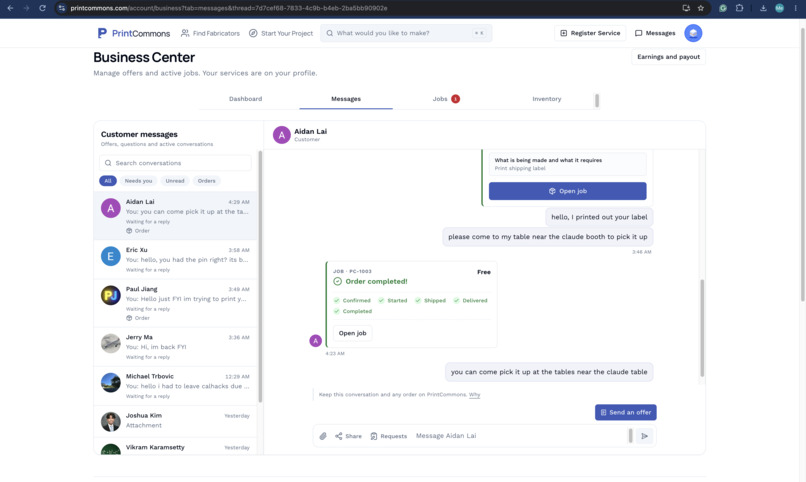Click the browser back arrow
The height and width of the screenshot is (482, 806).
point(10,8)
